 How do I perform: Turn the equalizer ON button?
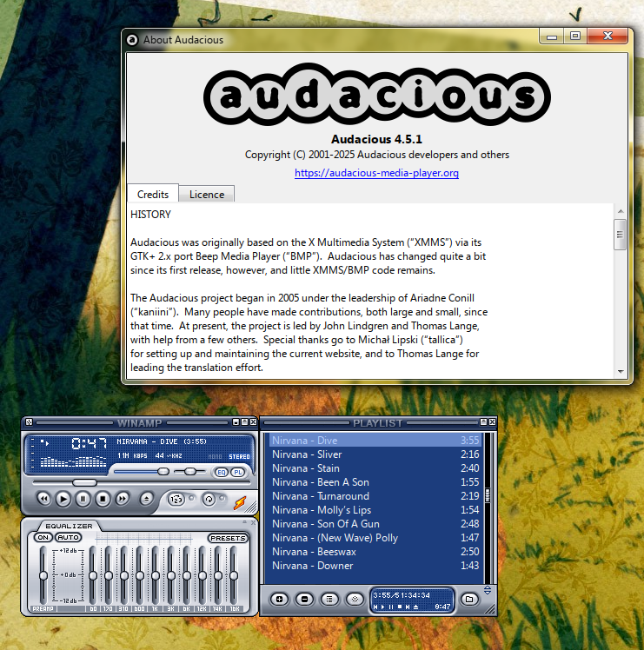(43, 537)
